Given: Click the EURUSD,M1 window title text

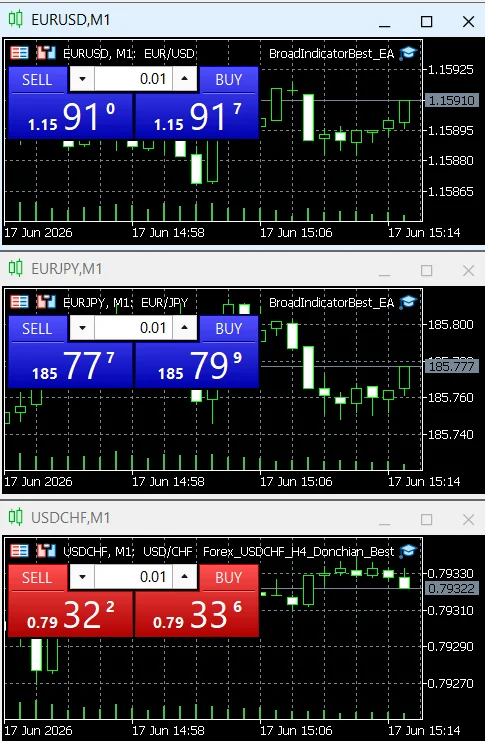Looking at the screenshot, I should pos(71,20).
